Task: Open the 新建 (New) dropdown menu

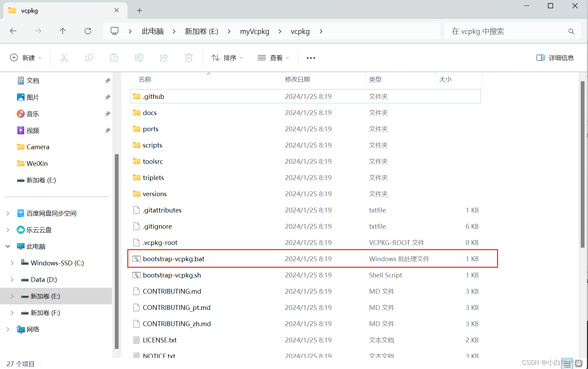Action: (26, 58)
